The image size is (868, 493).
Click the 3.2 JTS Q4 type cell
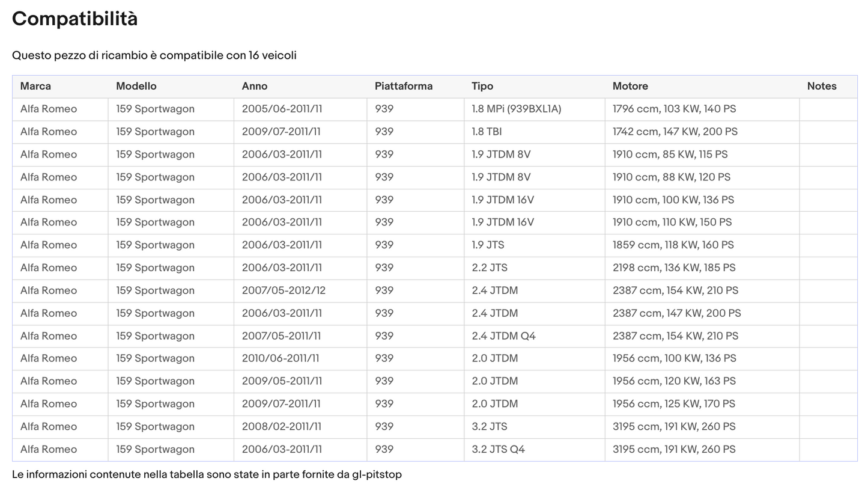click(x=498, y=449)
